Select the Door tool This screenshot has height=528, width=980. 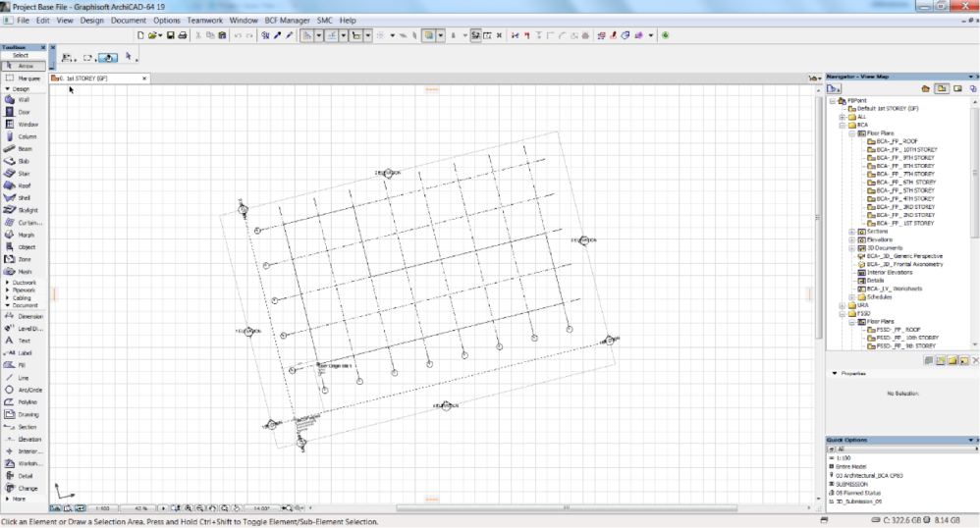tap(24, 112)
